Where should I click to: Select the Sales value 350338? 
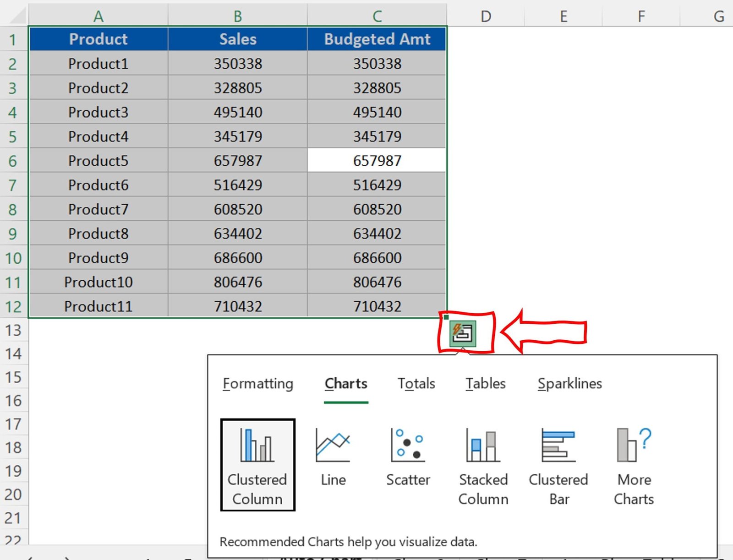click(x=237, y=64)
